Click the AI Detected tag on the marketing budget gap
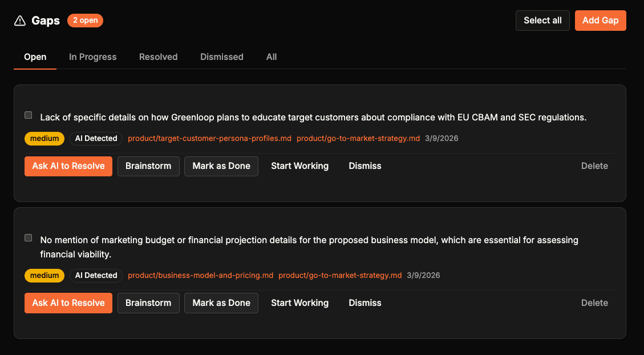The height and width of the screenshot is (355, 644). click(x=96, y=275)
